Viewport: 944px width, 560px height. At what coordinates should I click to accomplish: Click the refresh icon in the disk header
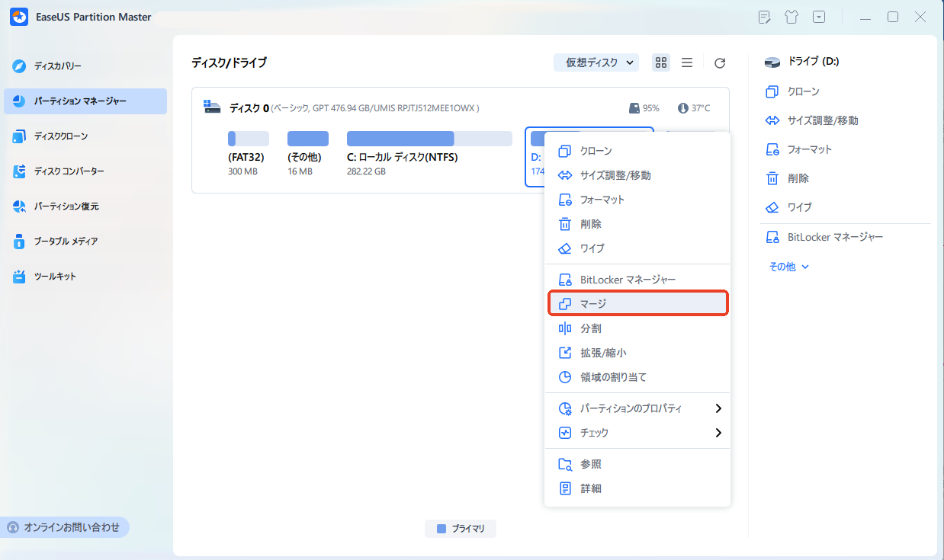pyautogui.click(x=719, y=63)
